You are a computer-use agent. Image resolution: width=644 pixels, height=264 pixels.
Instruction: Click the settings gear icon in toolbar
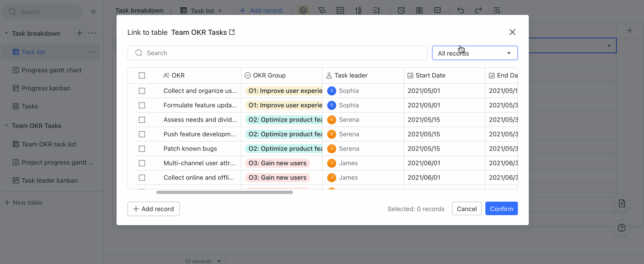303,10
